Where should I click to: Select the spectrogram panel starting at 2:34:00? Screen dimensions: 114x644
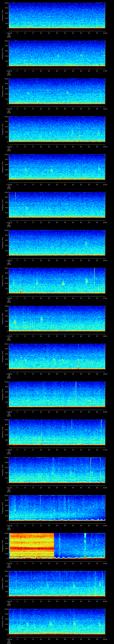coord(57,205)
